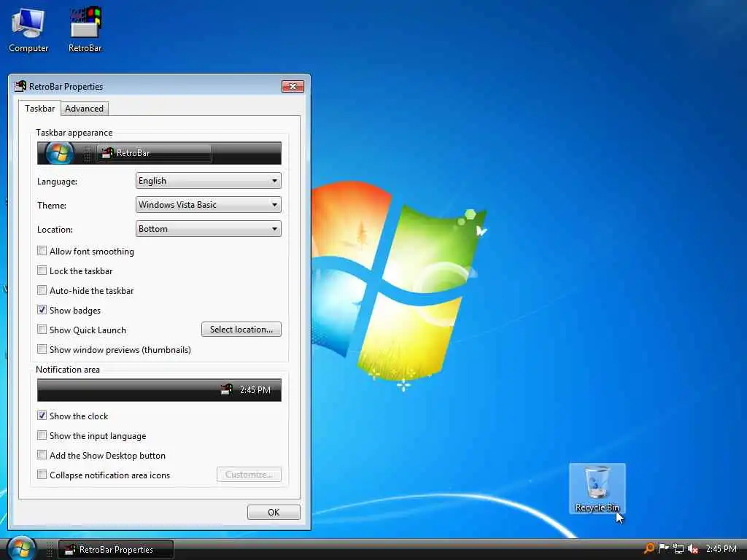Click the 2:45 PM taskbar clock
The width and height of the screenshot is (747, 560).
[721, 549]
